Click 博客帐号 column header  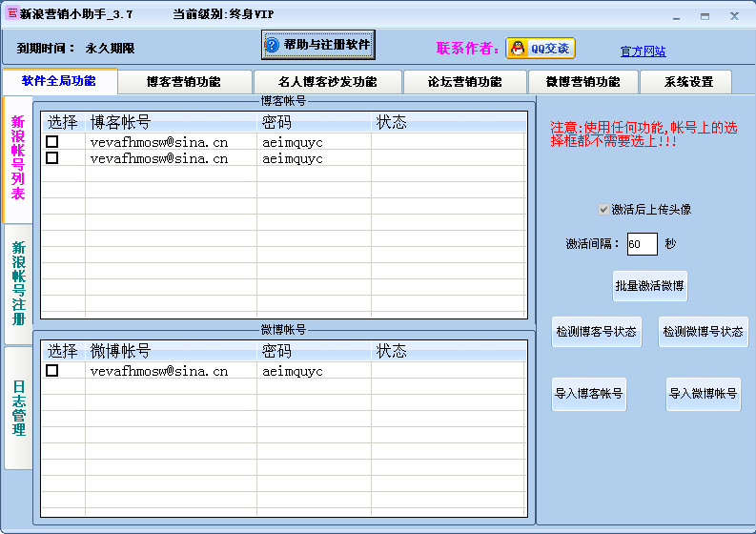171,122
